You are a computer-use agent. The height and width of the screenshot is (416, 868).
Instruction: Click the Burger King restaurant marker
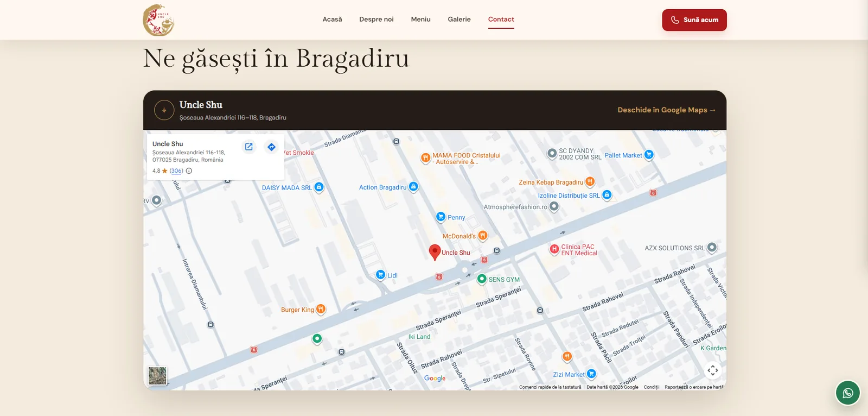tap(321, 309)
